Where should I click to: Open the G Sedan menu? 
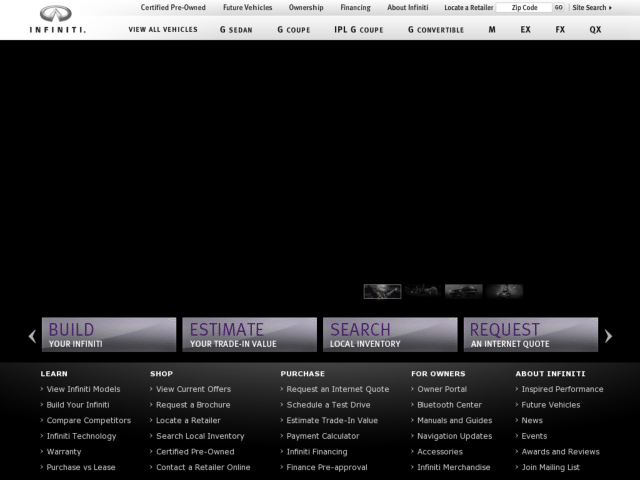point(236,30)
